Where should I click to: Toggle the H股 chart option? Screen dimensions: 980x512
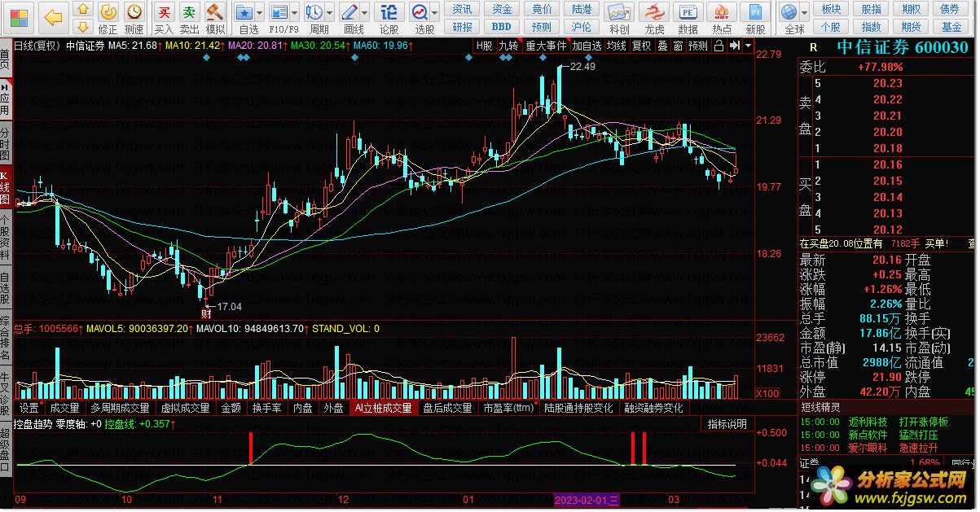(x=485, y=46)
